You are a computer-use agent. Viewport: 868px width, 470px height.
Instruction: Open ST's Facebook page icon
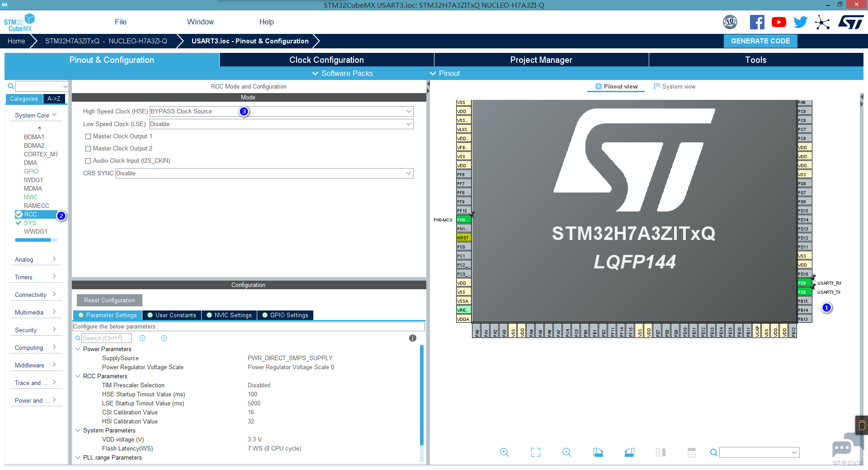coord(757,22)
